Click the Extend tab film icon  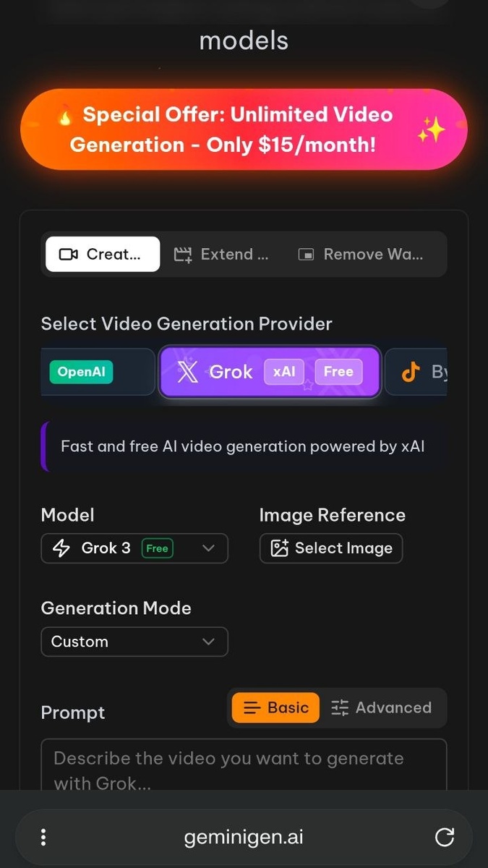click(x=183, y=255)
